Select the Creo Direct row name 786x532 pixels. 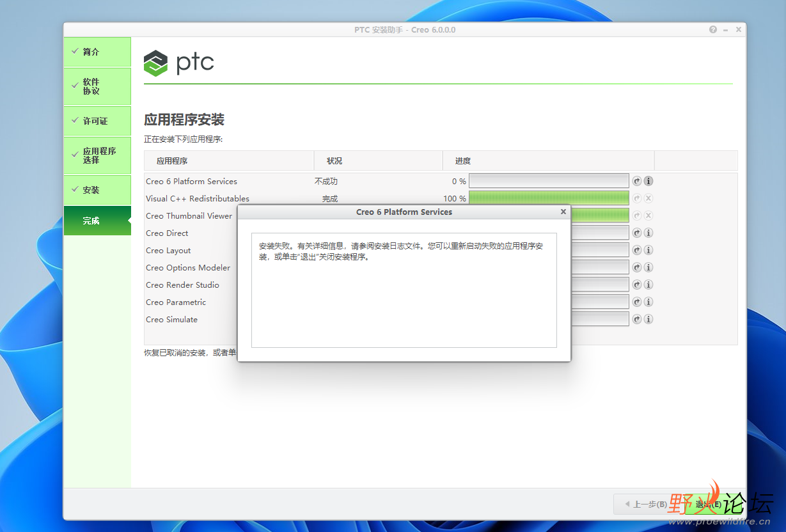click(x=167, y=233)
